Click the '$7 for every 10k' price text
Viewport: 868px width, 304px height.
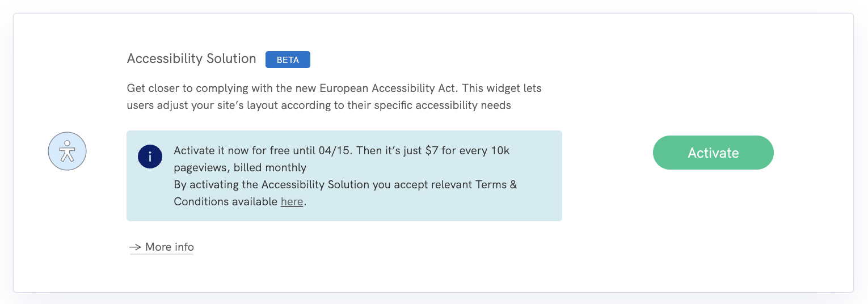click(467, 151)
